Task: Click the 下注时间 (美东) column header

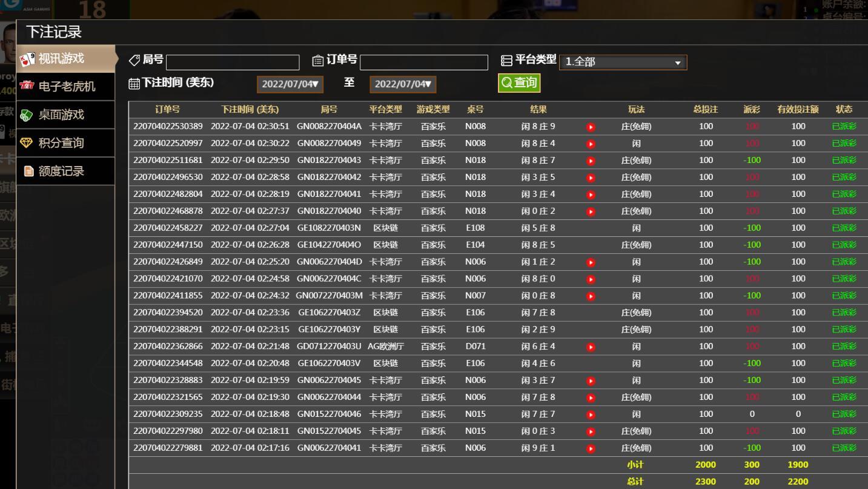Action: tap(250, 110)
